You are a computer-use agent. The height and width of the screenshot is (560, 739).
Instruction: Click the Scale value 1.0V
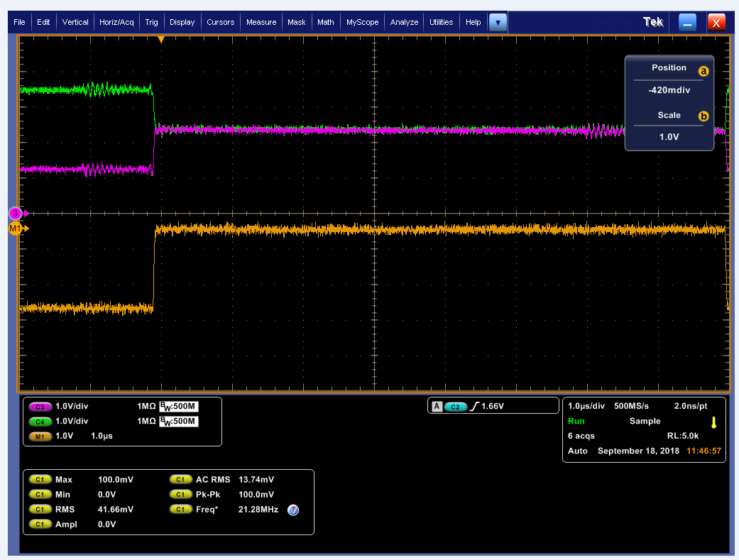click(669, 137)
